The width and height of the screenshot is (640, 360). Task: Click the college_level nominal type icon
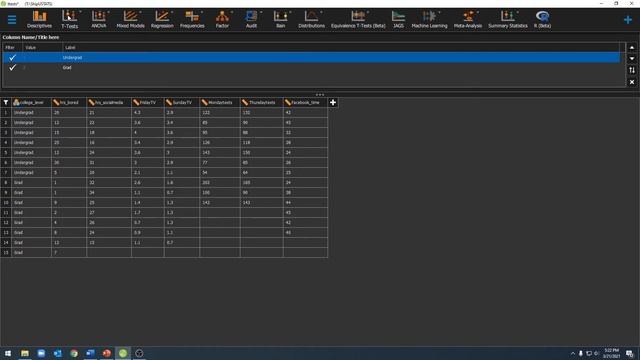coord(16,102)
